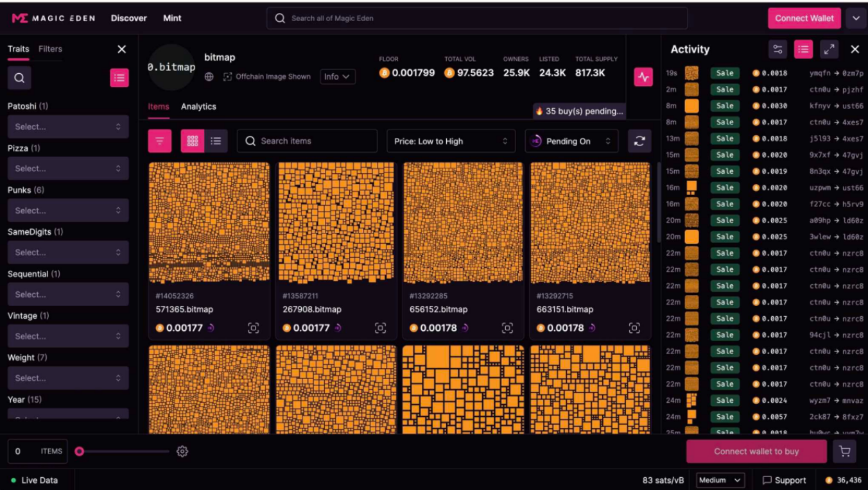Open activity filter settings icon
The width and height of the screenshot is (868, 490).
pyautogui.click(x=777, y=49)
